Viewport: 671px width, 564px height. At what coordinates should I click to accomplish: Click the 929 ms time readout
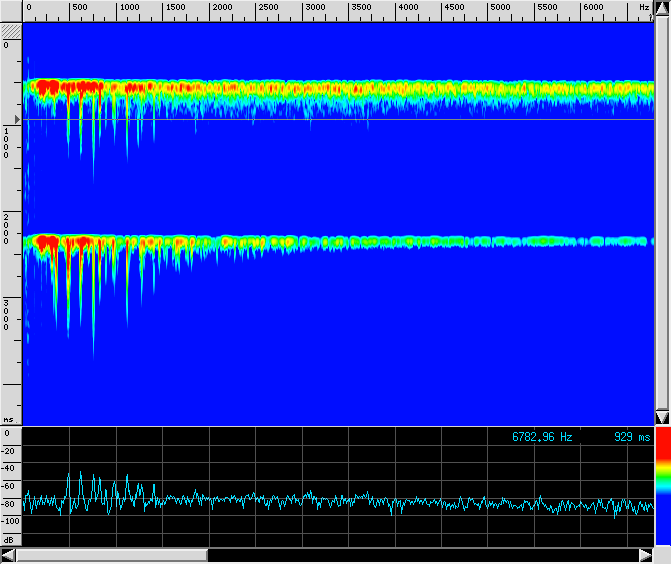pos(632,437)
